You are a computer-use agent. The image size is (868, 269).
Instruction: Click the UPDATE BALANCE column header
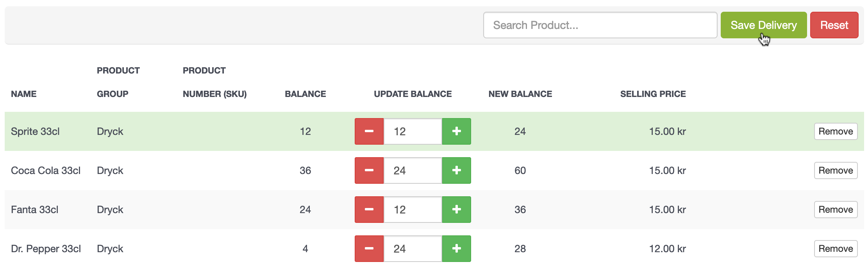(x=413, y=94)
